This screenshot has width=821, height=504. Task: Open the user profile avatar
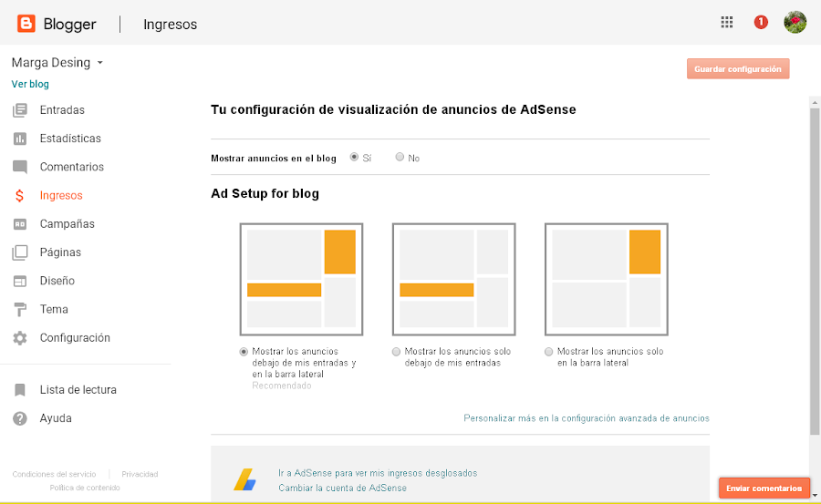(x=795, y=22)
